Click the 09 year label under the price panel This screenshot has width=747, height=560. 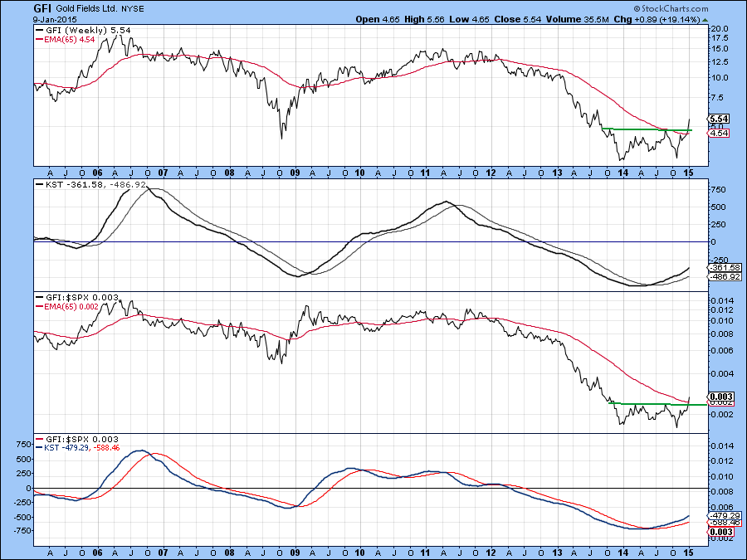tap(295, 173)
